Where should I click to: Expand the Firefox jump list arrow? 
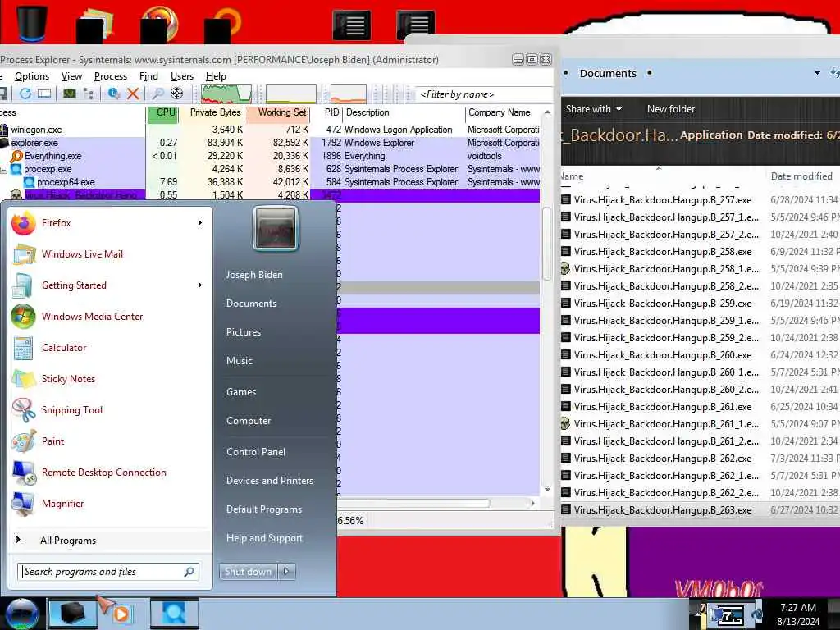point(200,223)
